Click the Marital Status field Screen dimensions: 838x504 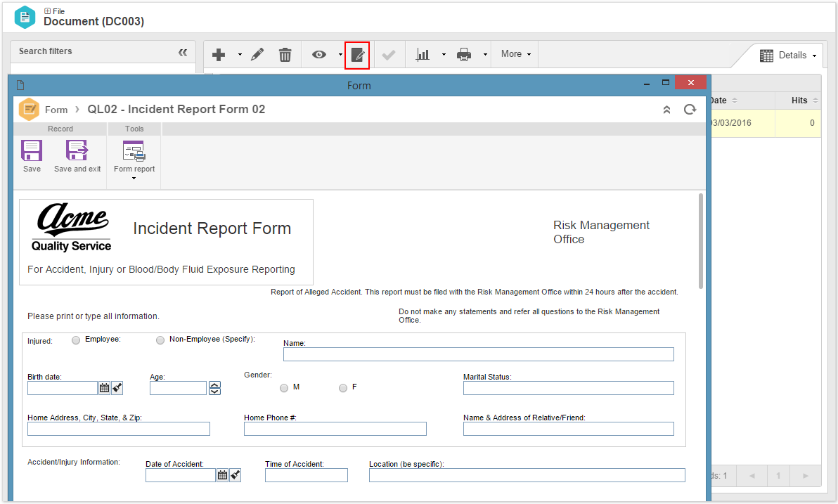[568, 388]
